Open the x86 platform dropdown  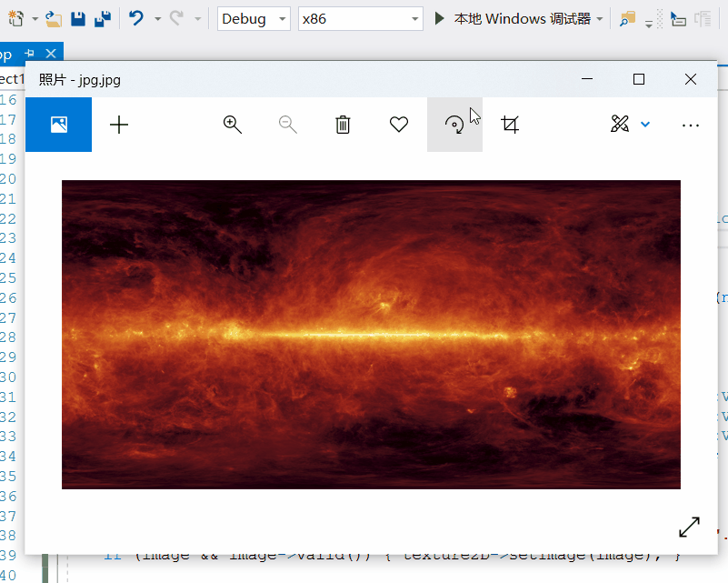tap(360, 19)
